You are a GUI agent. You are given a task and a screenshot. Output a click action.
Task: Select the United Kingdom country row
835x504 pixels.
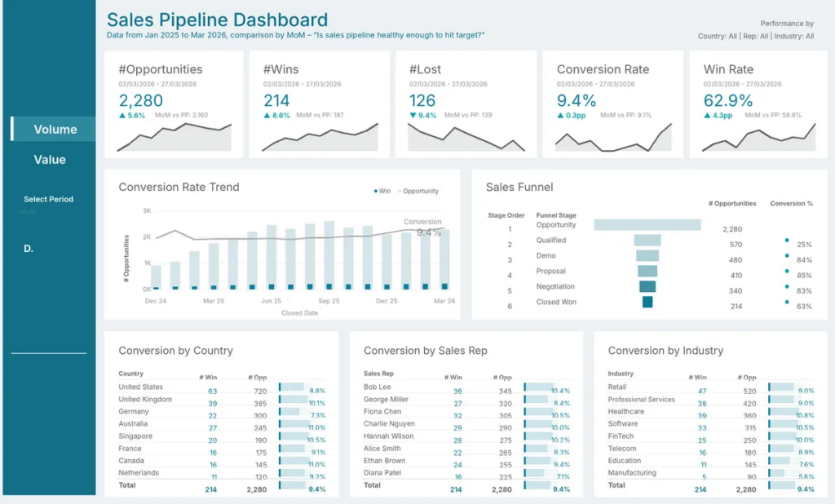point(222,400)
